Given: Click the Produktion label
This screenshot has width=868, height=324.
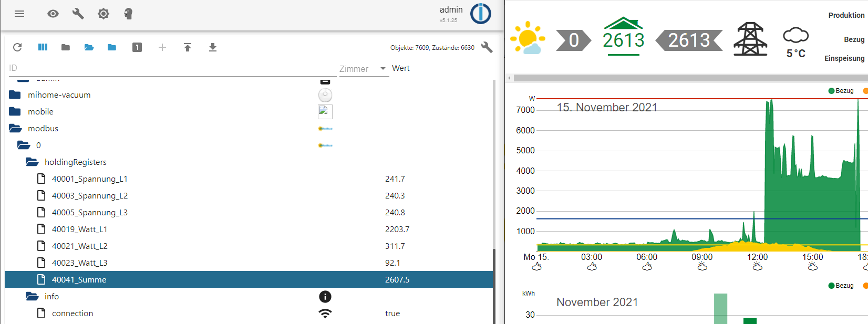Looking at the screenshot, I should coord(846,15).
